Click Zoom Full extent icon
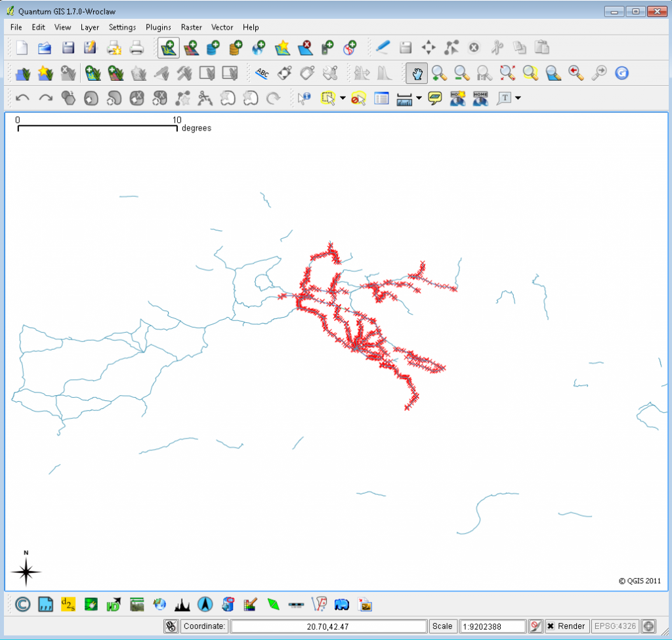This screenshot has width=672, height=640. 507,74
